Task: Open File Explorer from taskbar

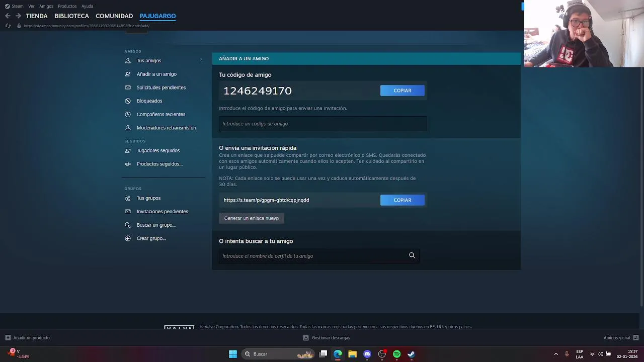Action: pyautogui.click(x=353, y=354)
